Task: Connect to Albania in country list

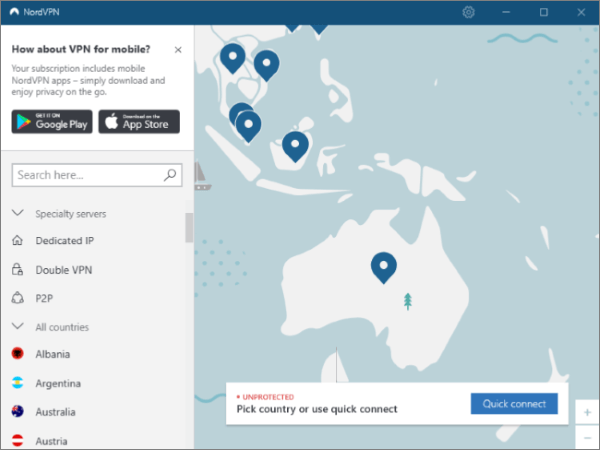Action: tap(53, 354)
